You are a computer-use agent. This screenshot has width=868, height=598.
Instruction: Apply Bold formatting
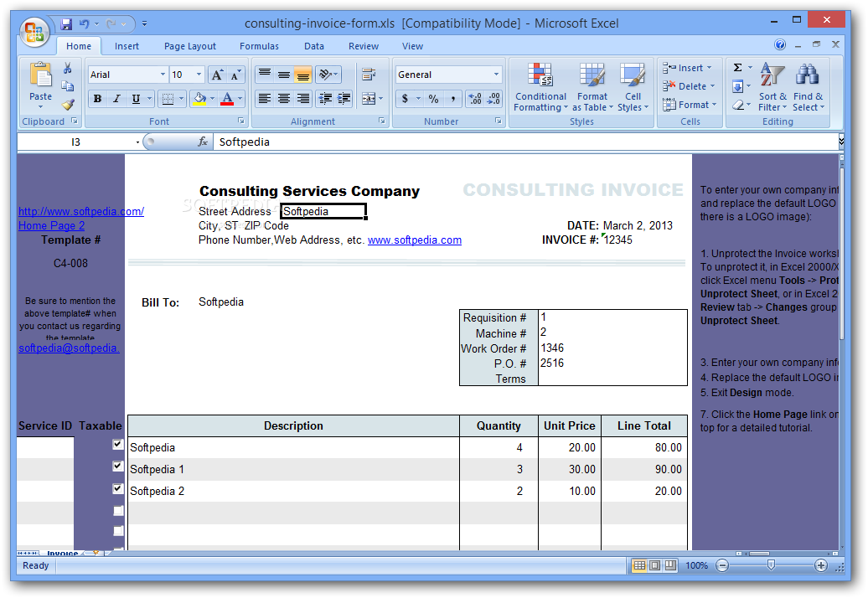coord(97,99)
